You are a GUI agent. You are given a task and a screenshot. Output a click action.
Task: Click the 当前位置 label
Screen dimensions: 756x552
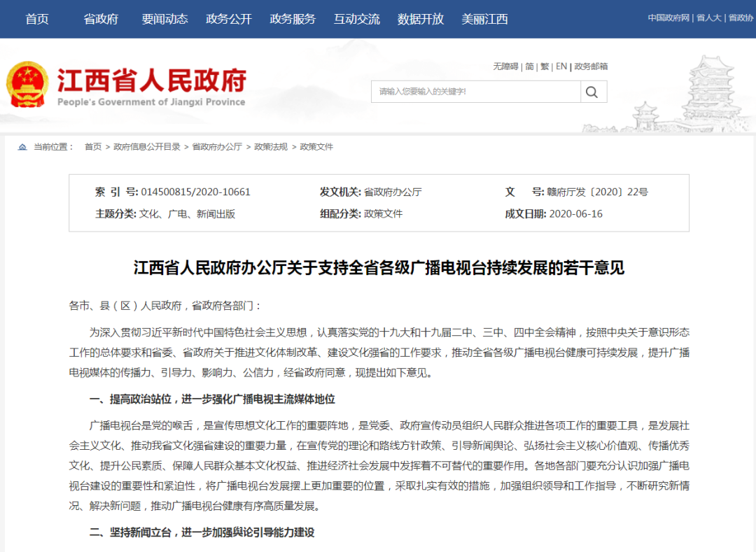point(53,147)
